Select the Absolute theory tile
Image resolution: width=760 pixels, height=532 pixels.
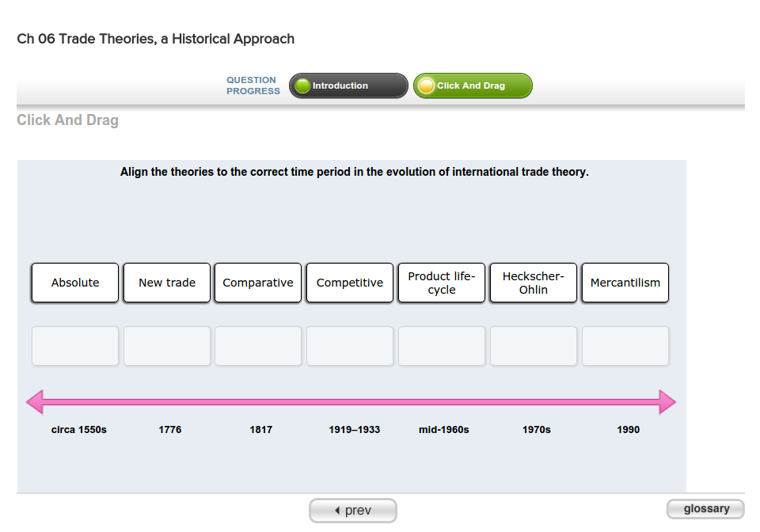tap(74, 283)
